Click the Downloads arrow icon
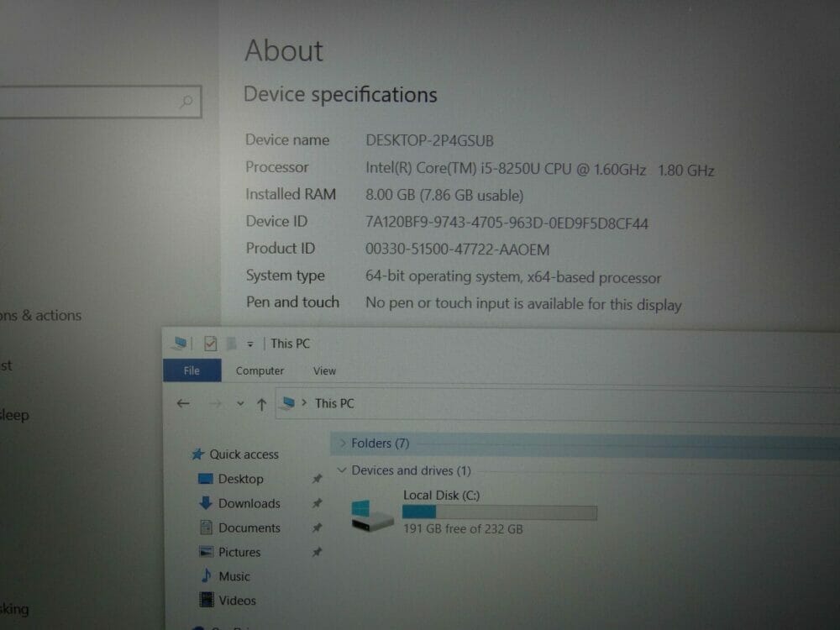Screen dimensions: 840x630 206,502
